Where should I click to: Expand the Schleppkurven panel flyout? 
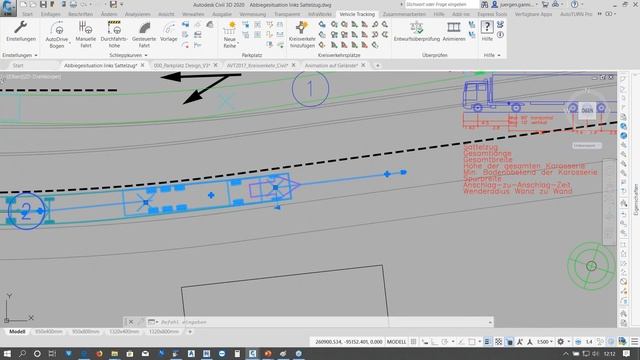(x=146, y=55)
